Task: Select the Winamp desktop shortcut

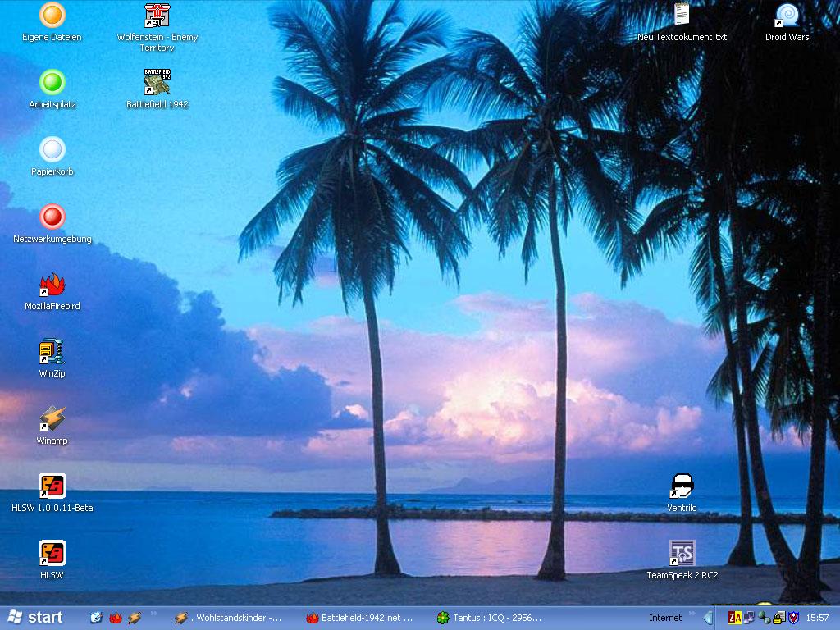Action: (52, 419)
